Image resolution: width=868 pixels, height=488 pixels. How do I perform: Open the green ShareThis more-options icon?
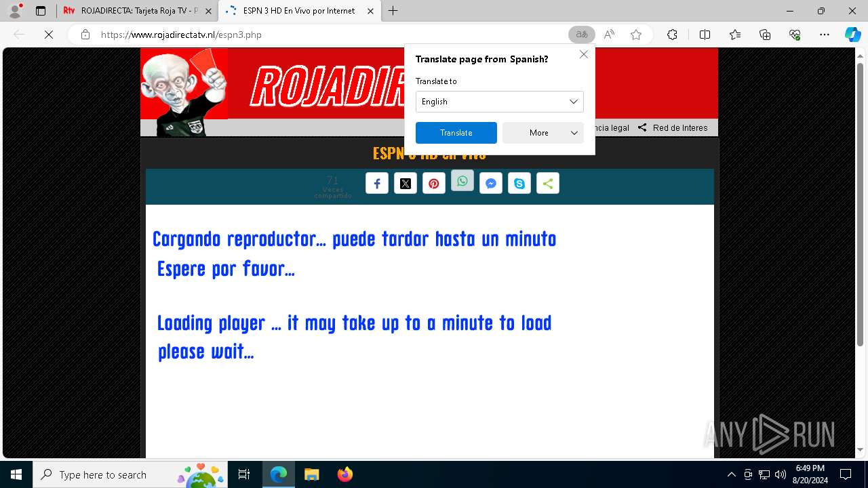point(548,184)
